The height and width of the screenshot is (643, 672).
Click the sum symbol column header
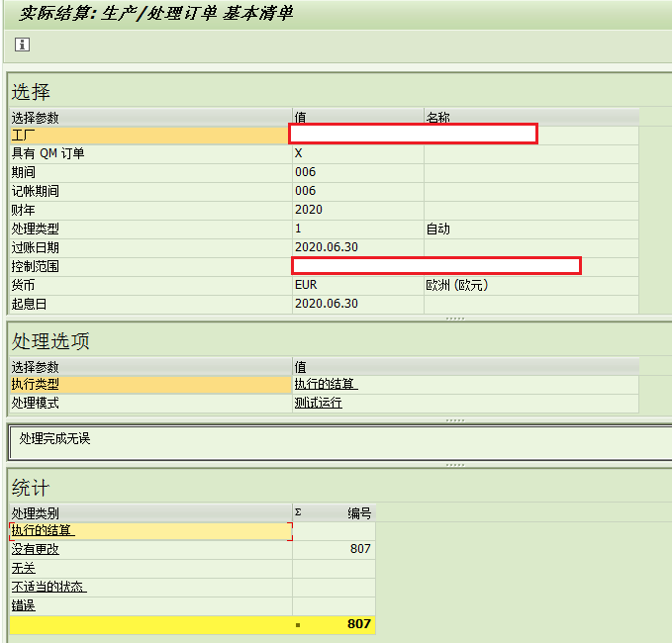pyautogui.click(x=298, y=512)
